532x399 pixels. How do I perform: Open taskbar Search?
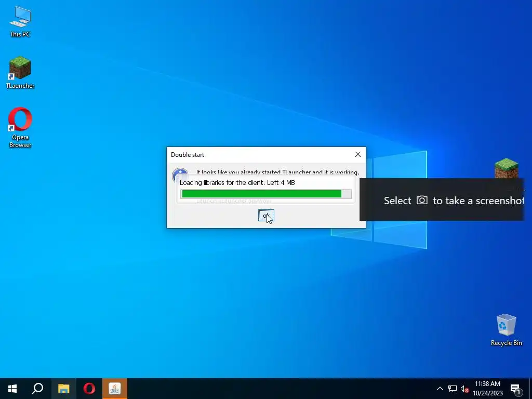[37, 389]
